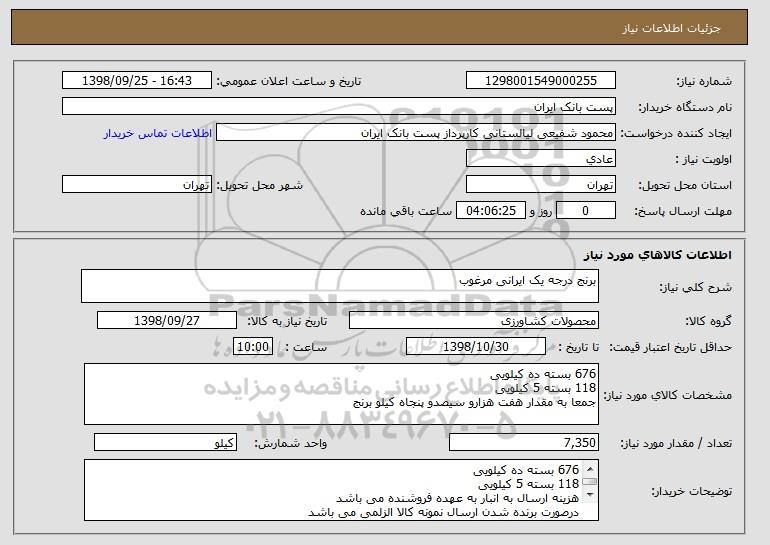Click the line درصورت برنده شدن in notes

tap(444, 513)
